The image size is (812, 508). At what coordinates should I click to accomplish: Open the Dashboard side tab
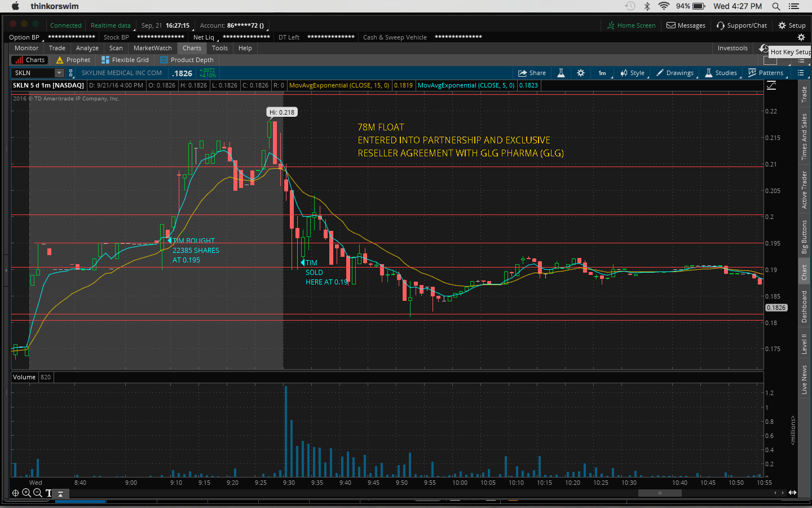pyautogui.click(x=804, y=306)
